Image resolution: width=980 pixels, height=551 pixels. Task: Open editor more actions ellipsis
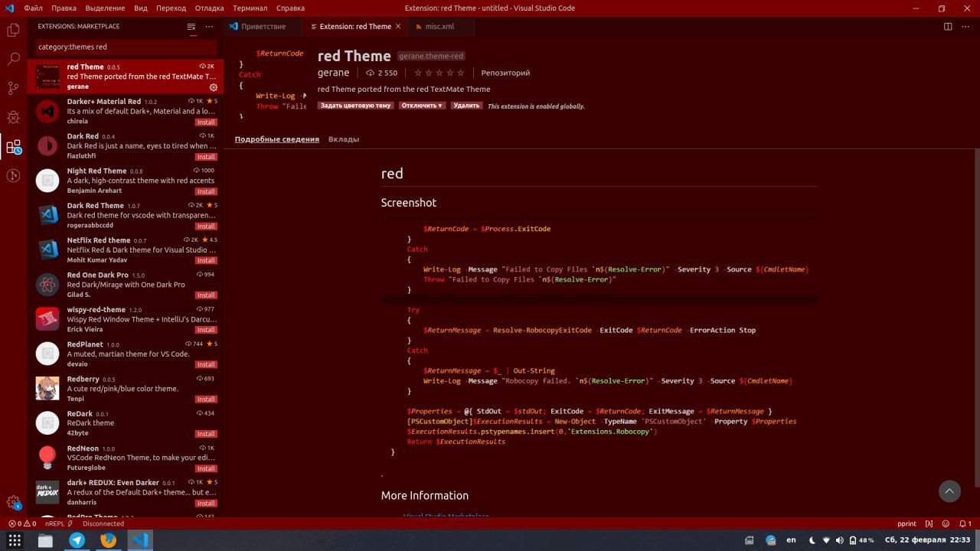(965, 27)
